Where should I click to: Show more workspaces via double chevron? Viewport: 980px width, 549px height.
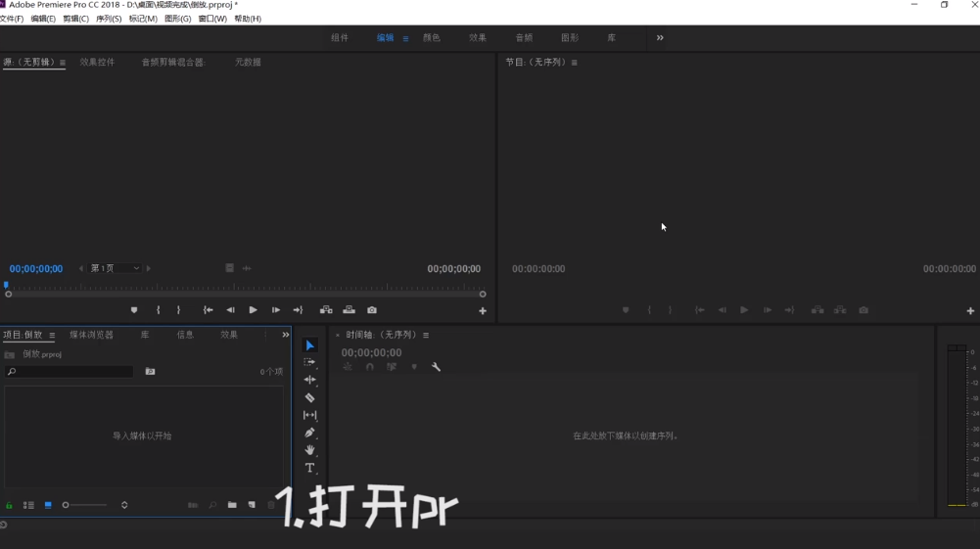coord(660,38)
